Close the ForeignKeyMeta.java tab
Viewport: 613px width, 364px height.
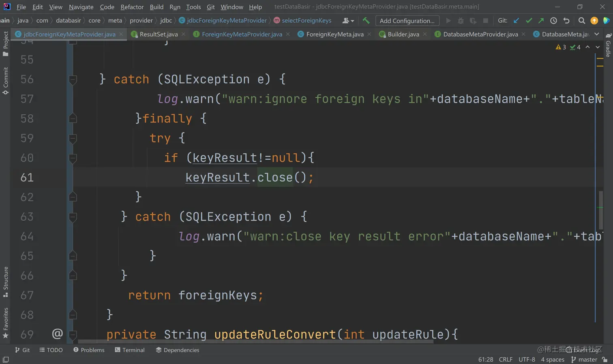[369, 34]
